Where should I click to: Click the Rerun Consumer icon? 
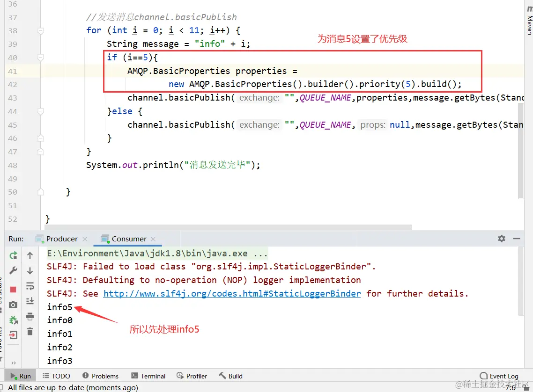(x=13, y=255)
